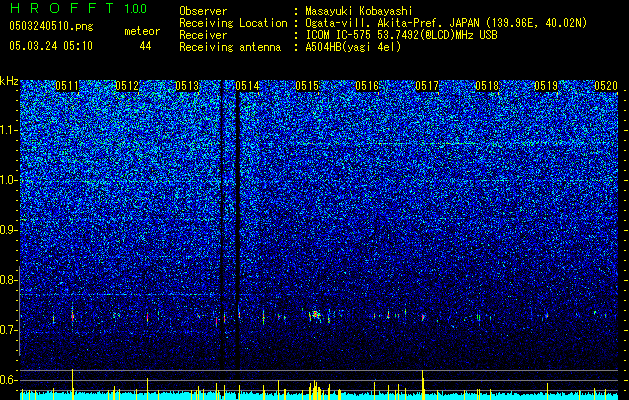629x400 pixels.
Task: Click the date stamp 05.03.24 05:10
Action: (51, 46)
